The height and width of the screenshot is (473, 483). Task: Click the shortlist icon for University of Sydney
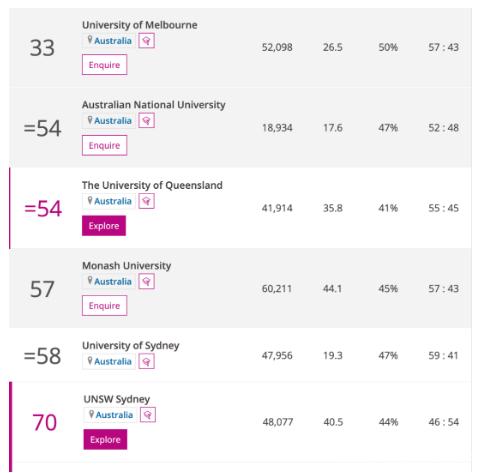(x=146, y=361)
